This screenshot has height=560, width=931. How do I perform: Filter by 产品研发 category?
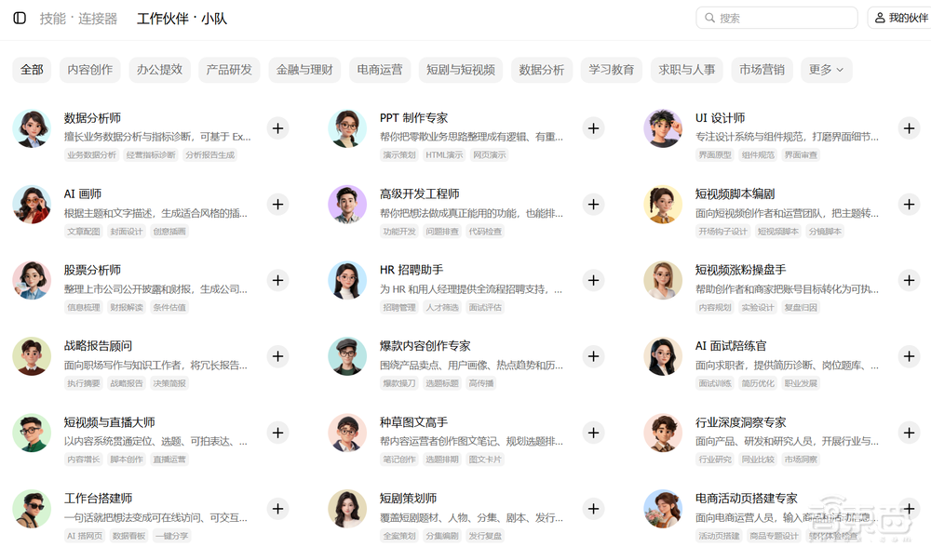click(229, 70)
